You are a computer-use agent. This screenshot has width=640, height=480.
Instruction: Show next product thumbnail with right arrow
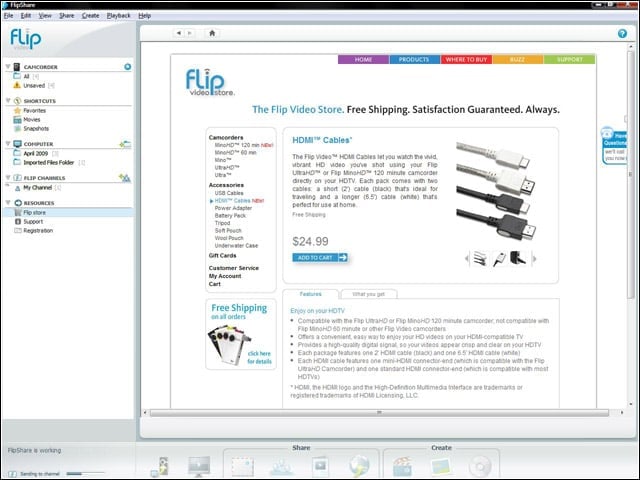click(534, 258)
